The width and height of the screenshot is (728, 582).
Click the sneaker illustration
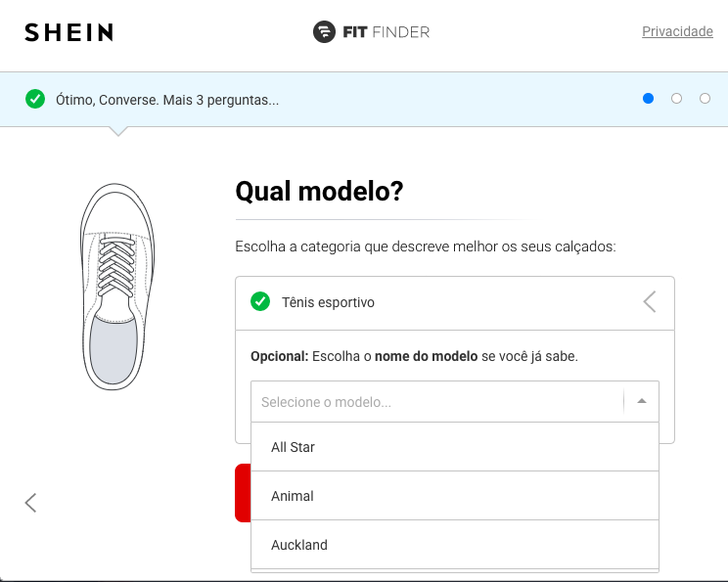coord(117,287)
